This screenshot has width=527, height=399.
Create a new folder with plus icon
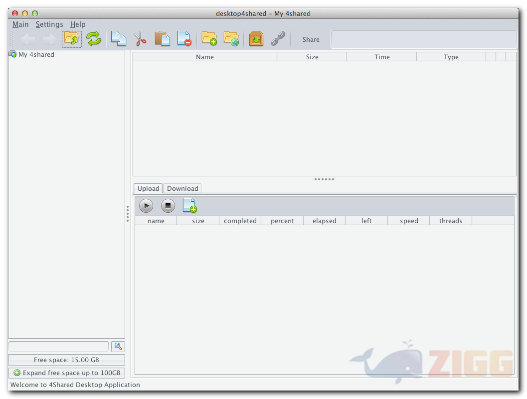(x=209, y=39)
